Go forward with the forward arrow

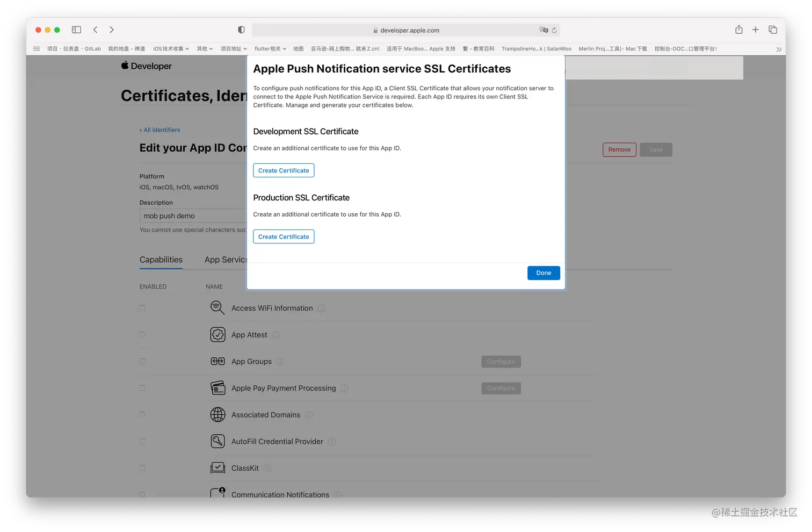(112, 30)
